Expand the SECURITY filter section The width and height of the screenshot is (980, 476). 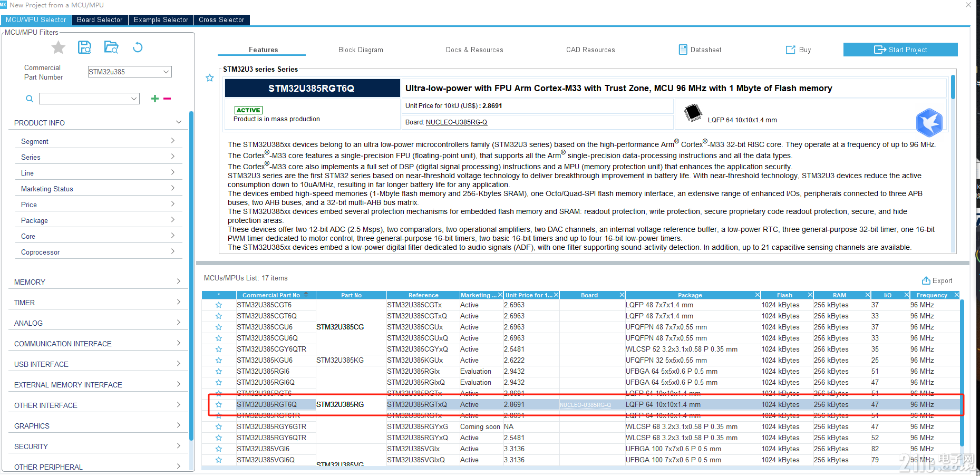coord(179,446)
